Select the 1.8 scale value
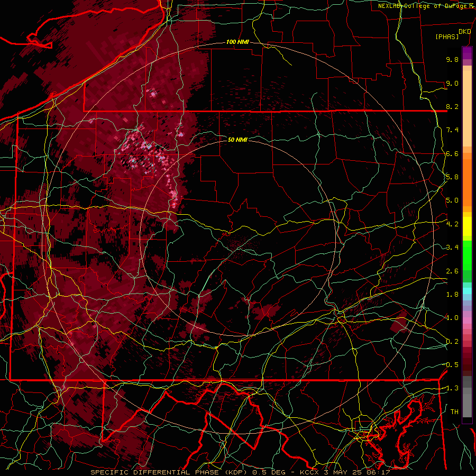This screenshot has width=476, height=476. (x=452, y=295)
